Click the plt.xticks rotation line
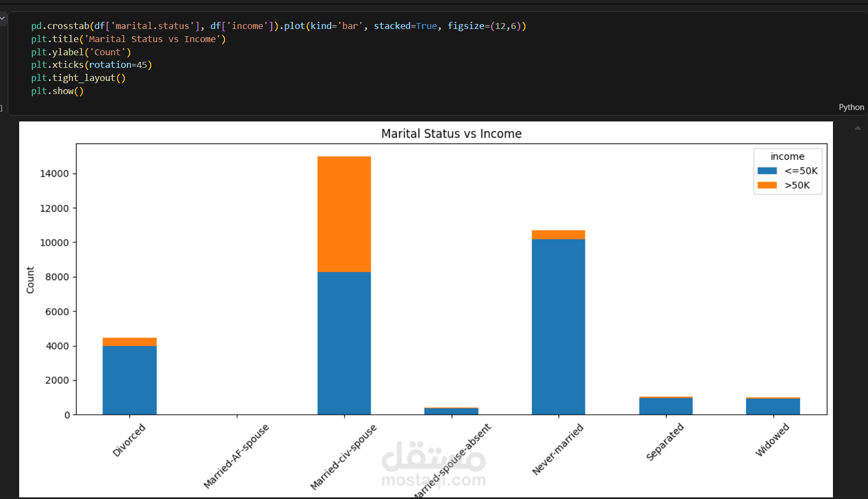 point(91,65)
